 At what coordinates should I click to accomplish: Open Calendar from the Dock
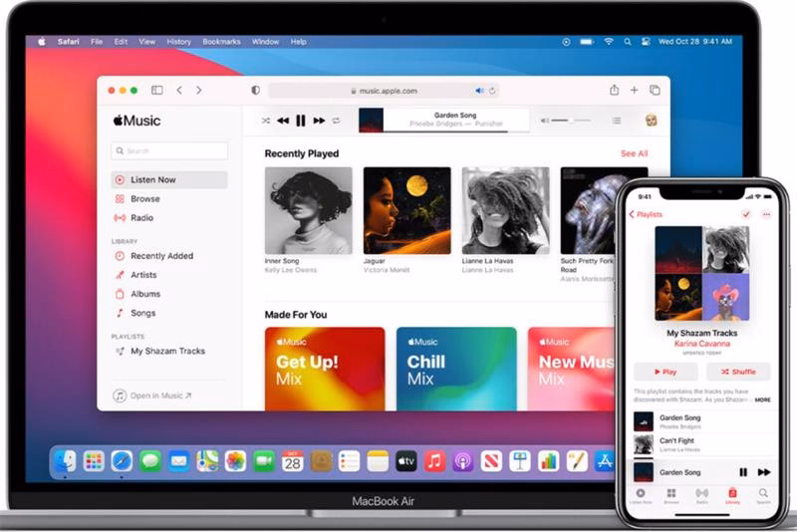[292, 461]
